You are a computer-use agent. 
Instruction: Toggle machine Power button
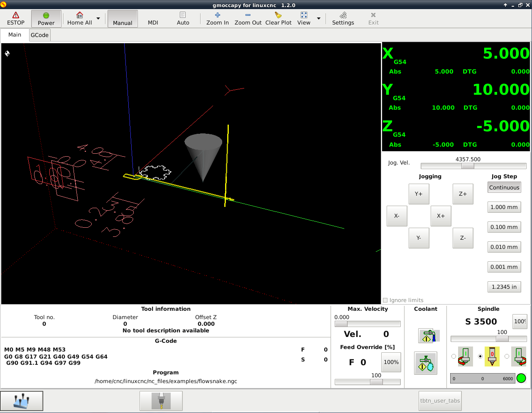click(x=46, y=19)
